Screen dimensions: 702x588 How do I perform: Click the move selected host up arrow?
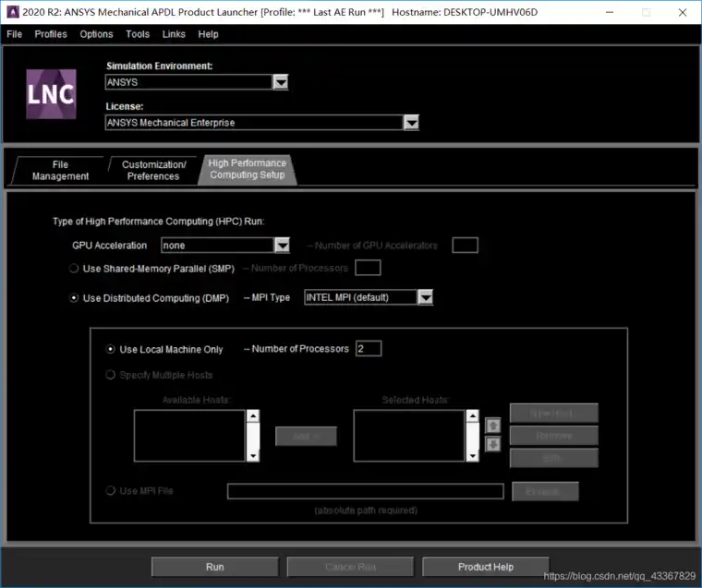(x=493, y=426)
